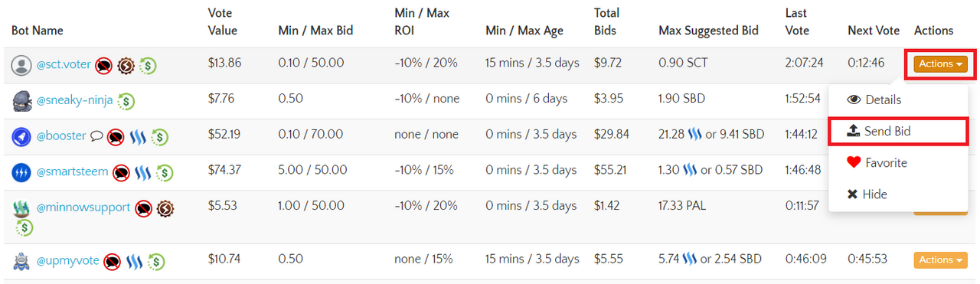Image resolution: width=980 pixels, height=284 pixels.
Task: Sort by the Vote Value column header
Action: [x=223, y=21]
